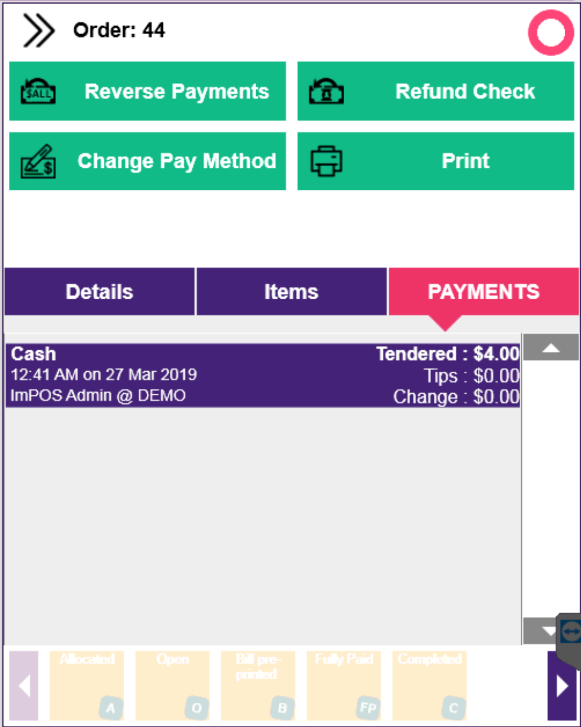Click the Refund Check button

436,91
